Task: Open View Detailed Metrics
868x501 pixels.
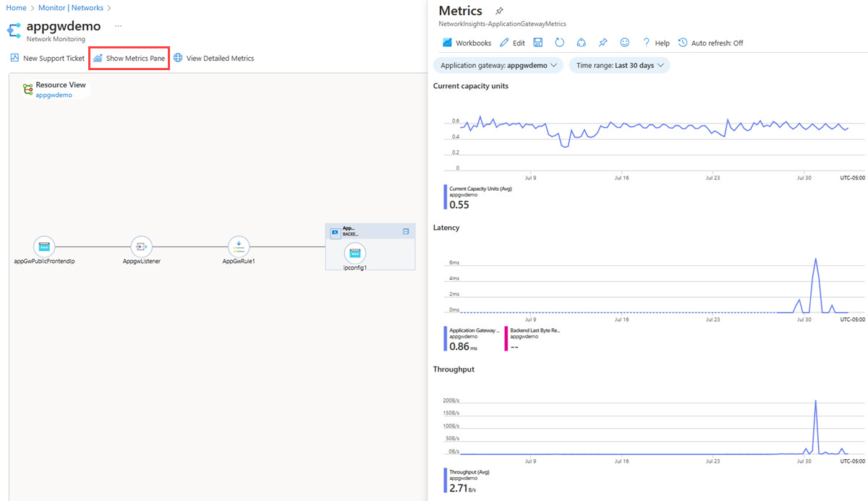Action: (x=221, y=58)
